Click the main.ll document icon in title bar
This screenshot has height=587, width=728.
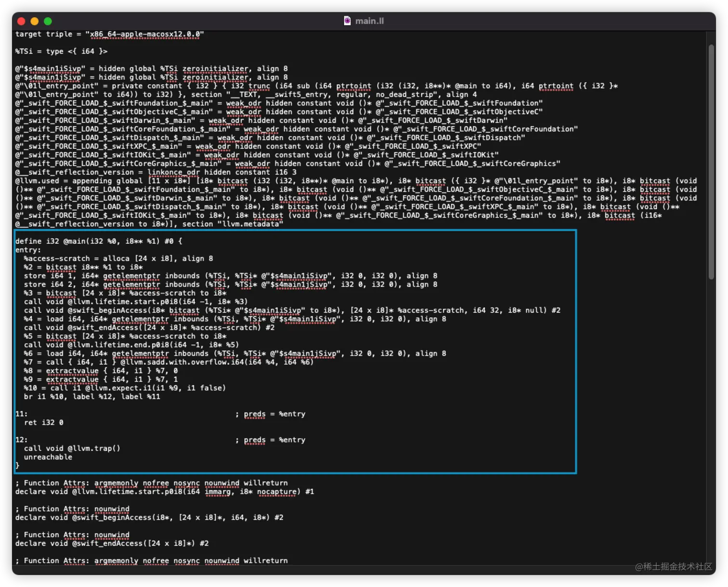pos(347,21)
